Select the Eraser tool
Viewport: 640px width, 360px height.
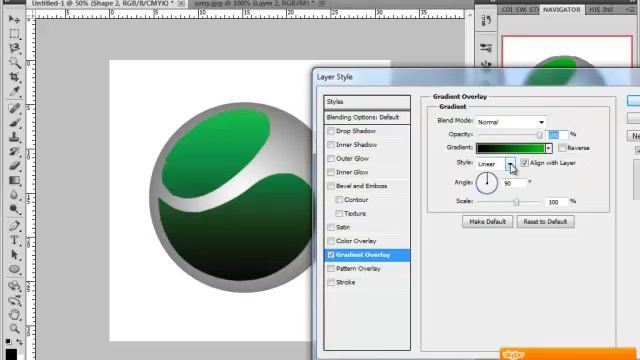coord(14,166)
